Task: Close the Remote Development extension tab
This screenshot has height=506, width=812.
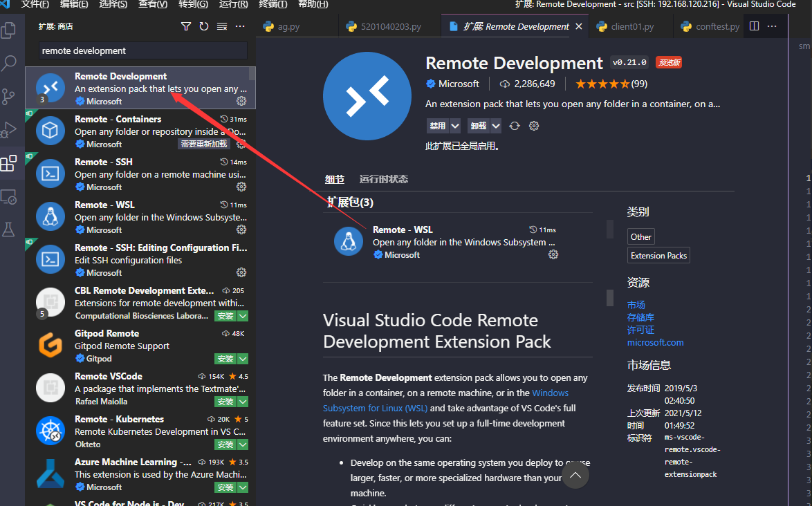Action: [579, 26]
